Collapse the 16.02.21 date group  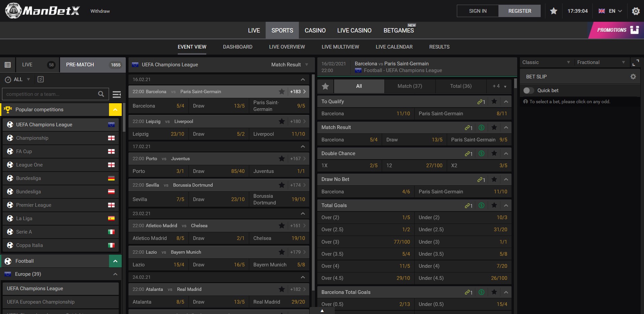click(x=303, y=79)
